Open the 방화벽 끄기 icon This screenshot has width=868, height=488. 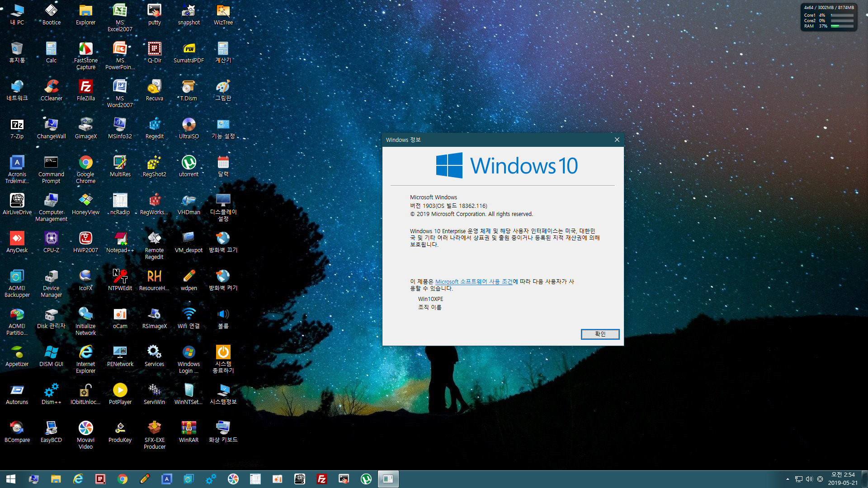tap(223, 242)
